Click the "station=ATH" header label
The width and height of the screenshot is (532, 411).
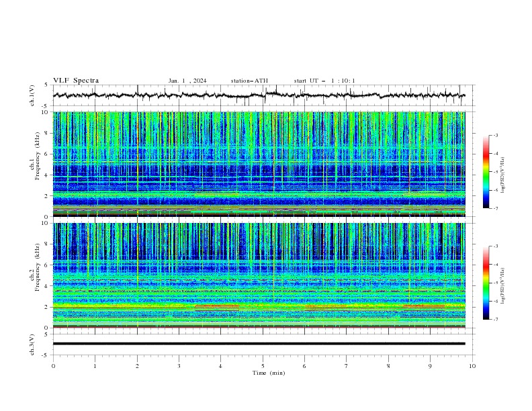(249, 81)
